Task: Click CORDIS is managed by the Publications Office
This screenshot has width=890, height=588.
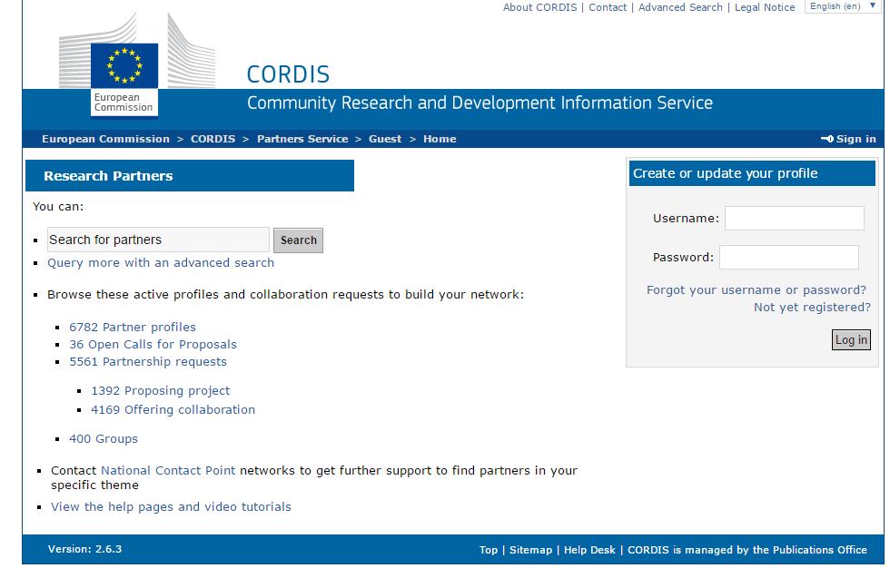Action: pos(747,550)
